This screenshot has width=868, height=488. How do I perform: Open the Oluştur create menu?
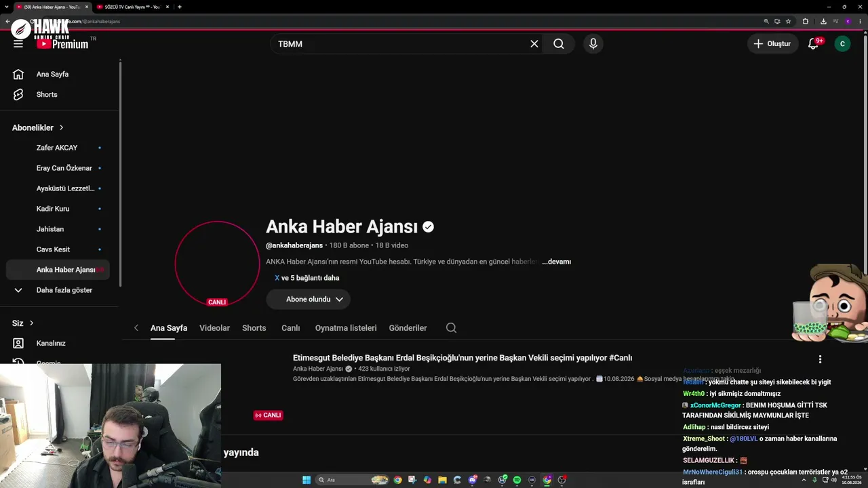(x=772, y=43)
